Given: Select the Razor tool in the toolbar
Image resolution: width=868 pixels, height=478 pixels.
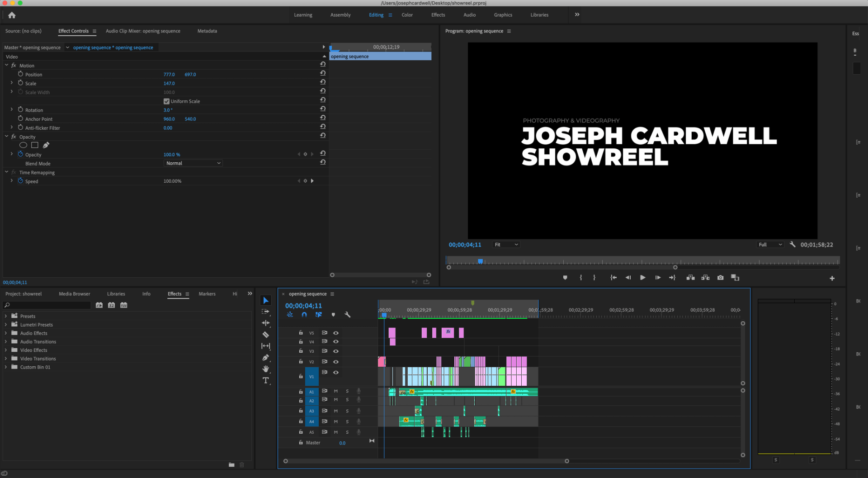Looking at the screenshot, I should point(266,335).
